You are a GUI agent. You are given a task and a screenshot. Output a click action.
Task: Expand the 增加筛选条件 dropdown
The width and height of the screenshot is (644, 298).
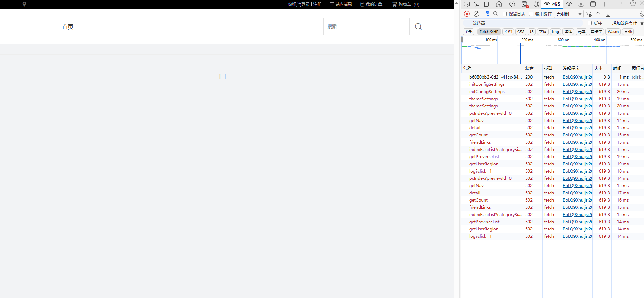click(627, 23)
